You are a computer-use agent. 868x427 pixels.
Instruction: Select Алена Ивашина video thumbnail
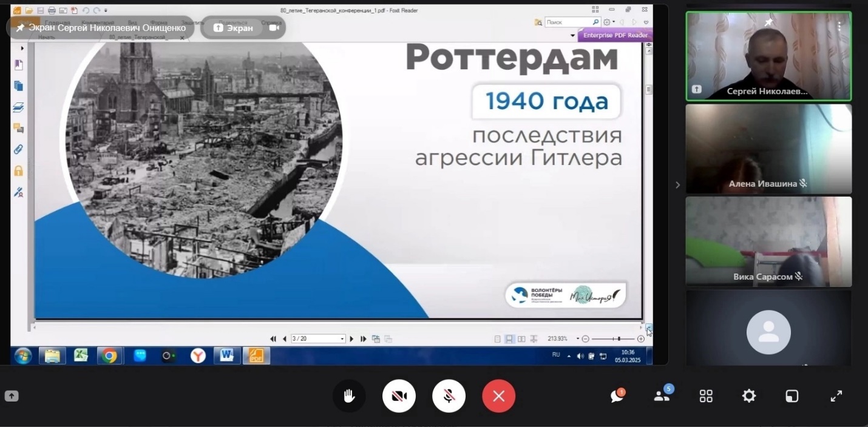pyautogui.click(x=768, y=149)
